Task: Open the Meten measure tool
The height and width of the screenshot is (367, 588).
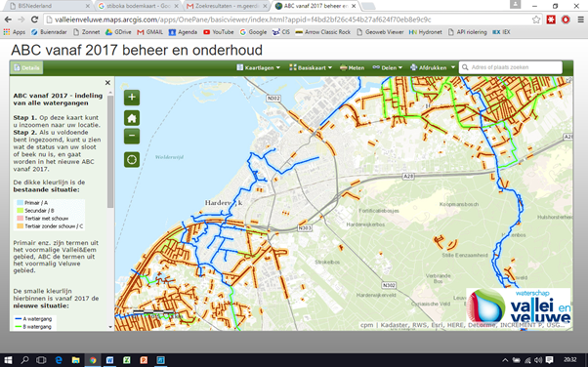Action: click(x=353, y=68)
